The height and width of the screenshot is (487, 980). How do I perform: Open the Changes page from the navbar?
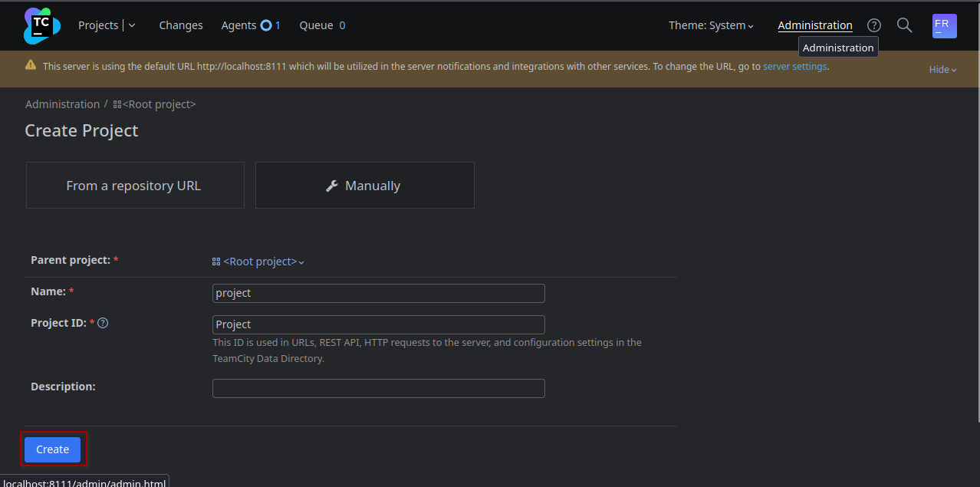pos(180,25)
